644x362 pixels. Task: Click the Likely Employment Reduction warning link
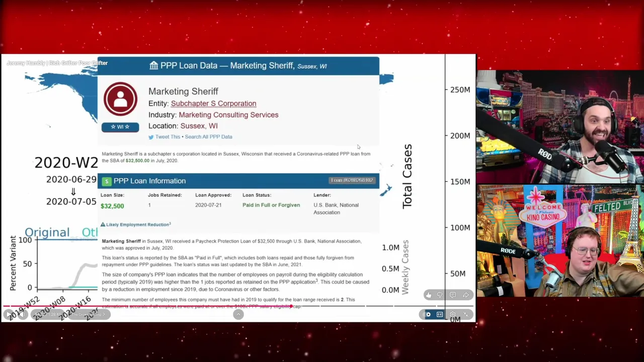138,225
